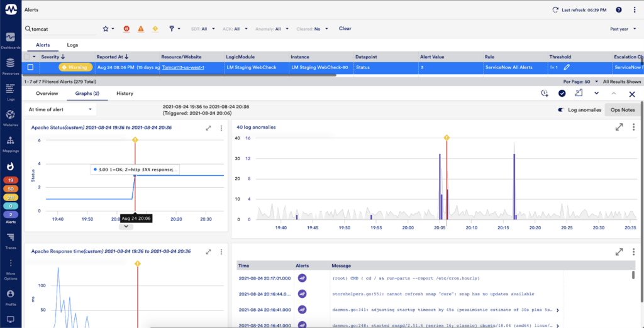
Task: Click the red 19 critical alerts badge
Action: click(10, 180)
